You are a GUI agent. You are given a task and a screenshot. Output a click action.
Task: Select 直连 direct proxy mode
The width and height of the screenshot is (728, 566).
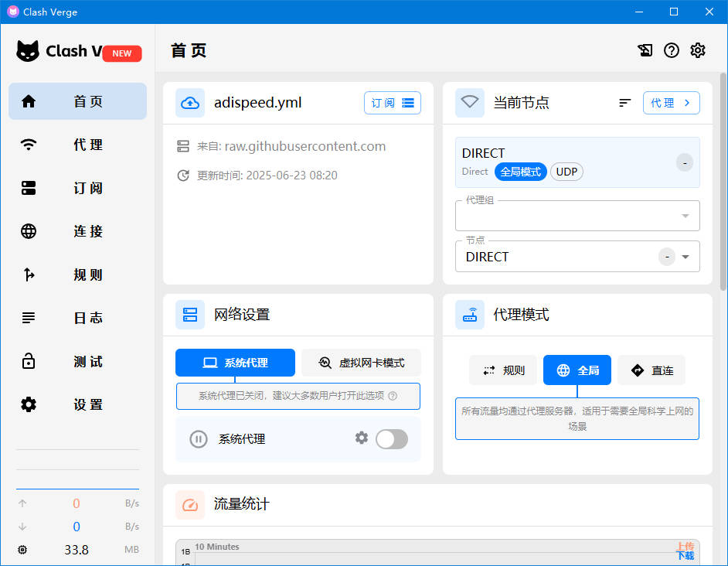tap(651, 370)
